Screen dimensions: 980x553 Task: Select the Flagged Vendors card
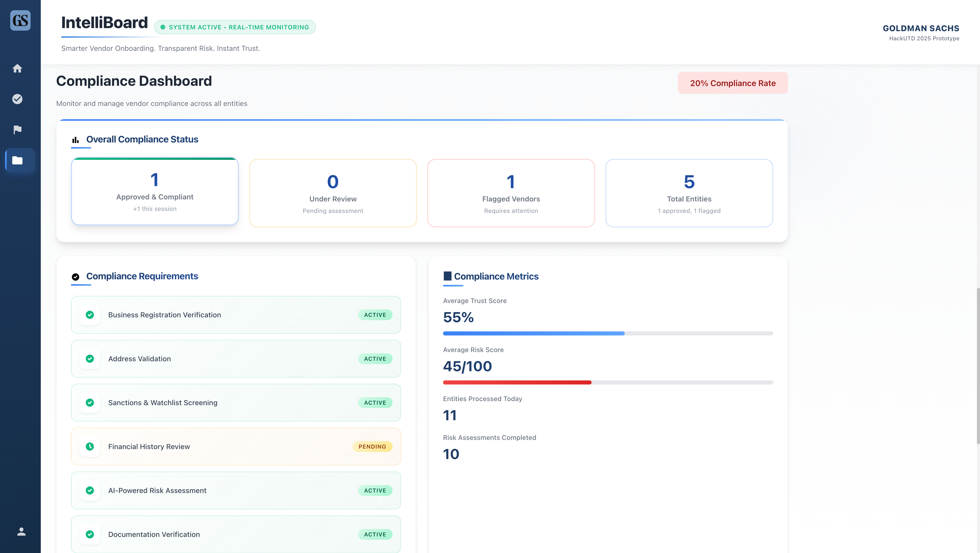(x=510, y=193)
